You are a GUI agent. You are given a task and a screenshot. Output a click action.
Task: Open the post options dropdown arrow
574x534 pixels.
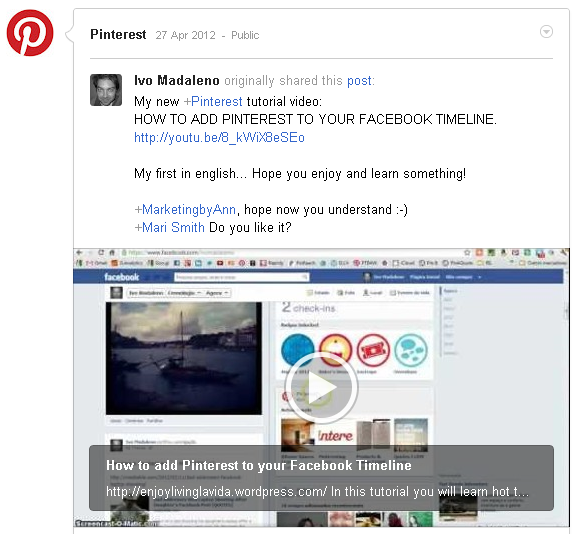point(546,31)
